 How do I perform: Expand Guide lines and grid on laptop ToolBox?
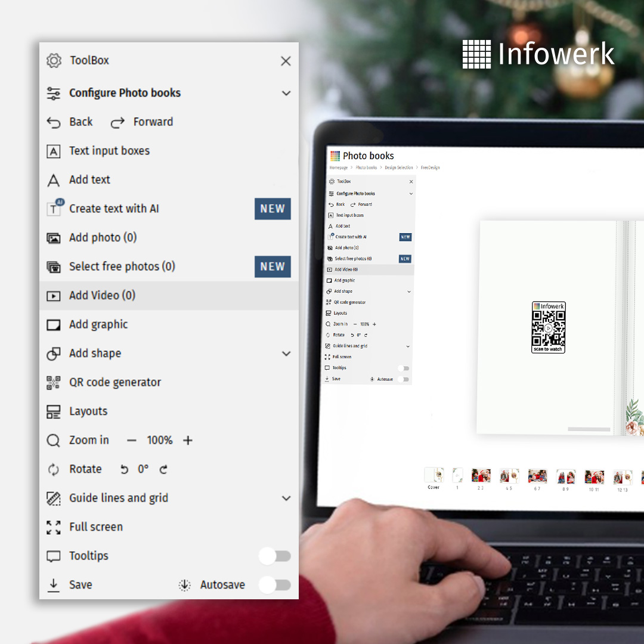408,346
